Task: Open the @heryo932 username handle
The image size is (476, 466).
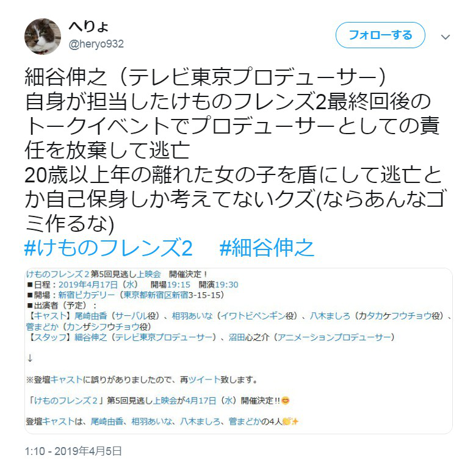Action: click(x=96, y=45)
